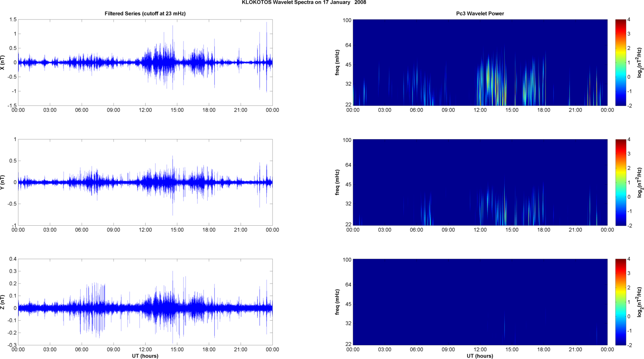Click the middle Pc3 wavelet spectrogram

480,182
